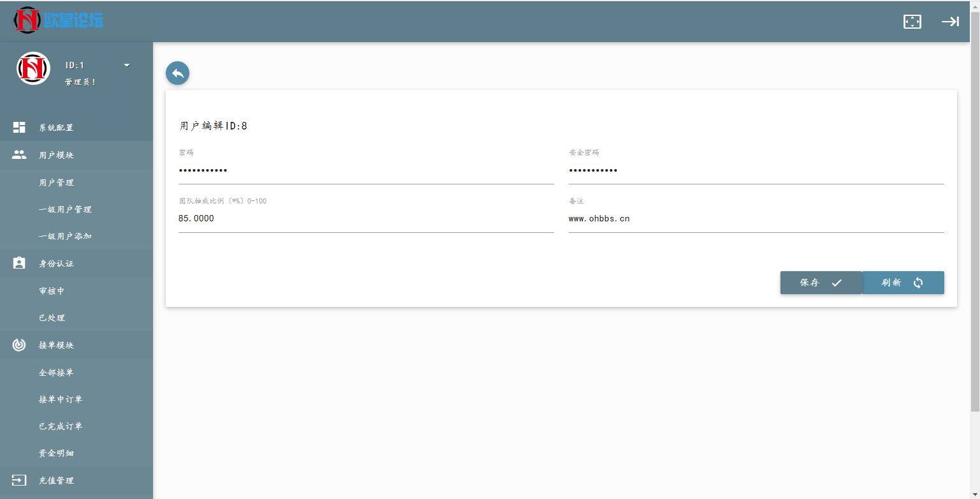
Task: Click the 系统配置 dashboard icon
Action: pyautogui.click(x=19, y=128)
